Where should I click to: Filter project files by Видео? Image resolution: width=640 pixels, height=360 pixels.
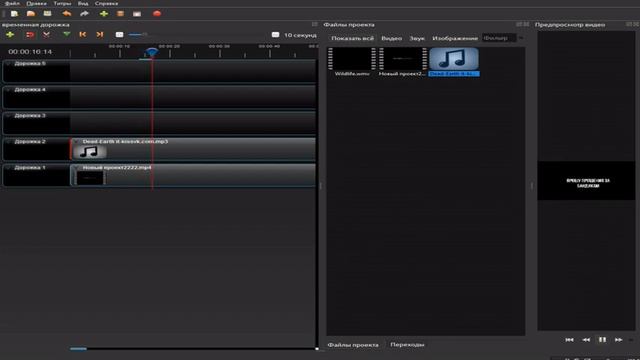click(391, 38)
